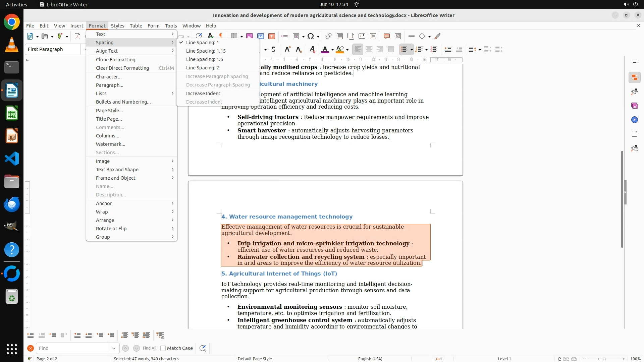Image resolution: width=644 pixels, height=362 pixels.
Task: Click the Strikethrough formatting icon
Action: pyautogui.click(x=273, y=50)
